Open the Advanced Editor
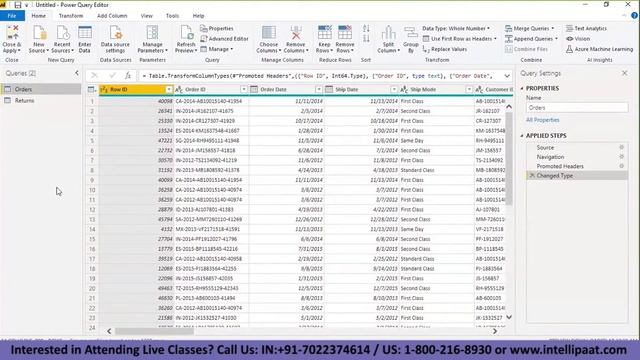Image resolution: width=640 pixels, height=360 pixels. point(224,39)
